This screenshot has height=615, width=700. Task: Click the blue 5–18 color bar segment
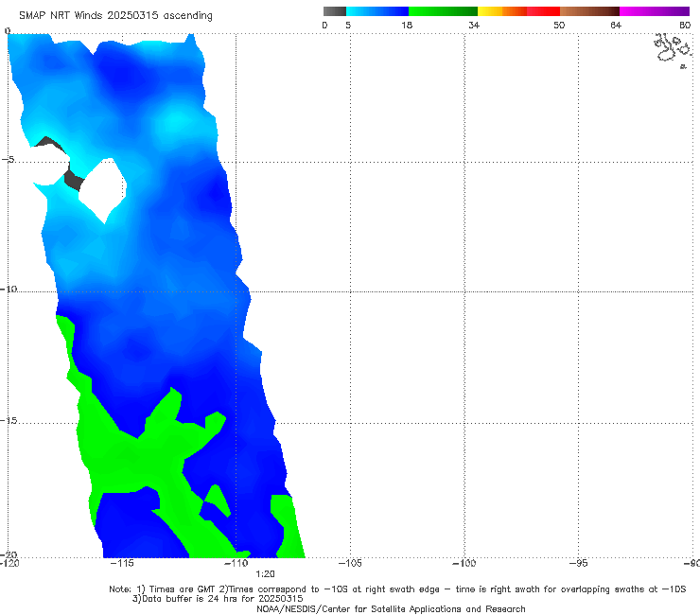click(377, 11)
